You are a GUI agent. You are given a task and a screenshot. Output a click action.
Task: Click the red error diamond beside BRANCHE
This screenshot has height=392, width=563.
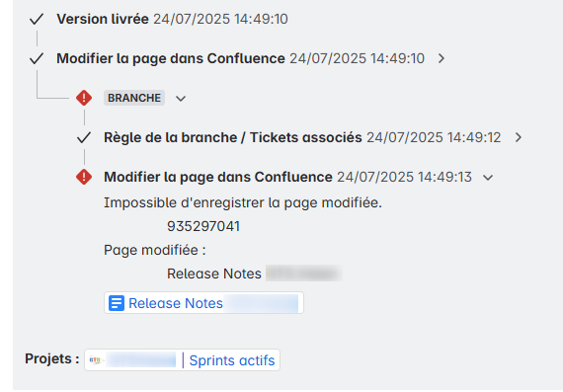(84, 98)
